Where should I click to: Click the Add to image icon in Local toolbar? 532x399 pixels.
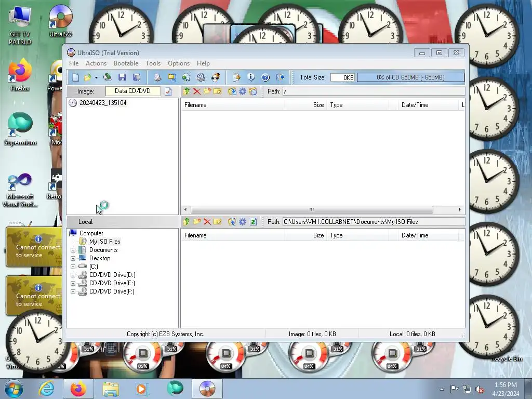(232, 222)
